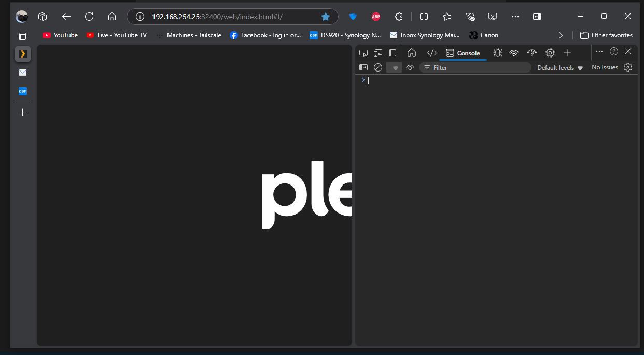Open Default levels dropdown
This screenshot has width=644, height=355.
(560, 68)
